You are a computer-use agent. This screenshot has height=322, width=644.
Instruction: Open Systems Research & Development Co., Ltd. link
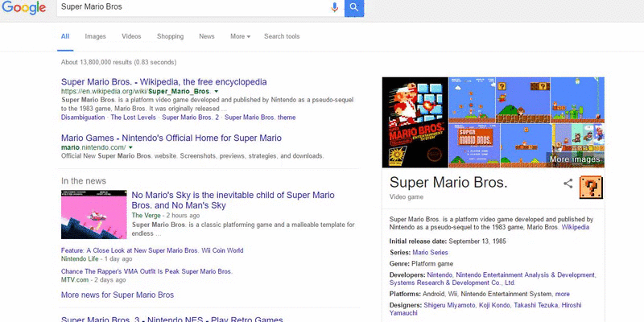pyautogui.click(x=452, y=283)
